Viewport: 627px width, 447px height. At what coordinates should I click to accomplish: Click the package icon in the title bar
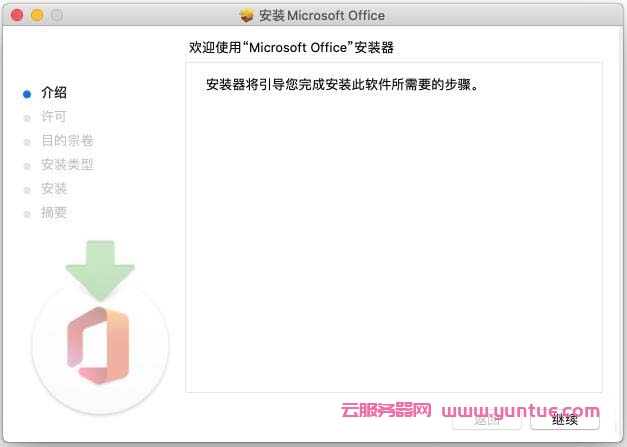247,16
